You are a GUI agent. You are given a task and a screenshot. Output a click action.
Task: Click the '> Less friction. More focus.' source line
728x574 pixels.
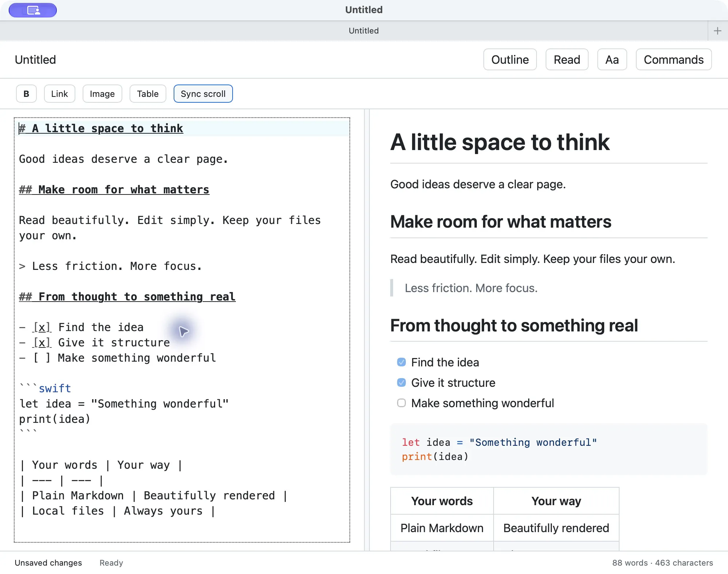coord(110,266)
